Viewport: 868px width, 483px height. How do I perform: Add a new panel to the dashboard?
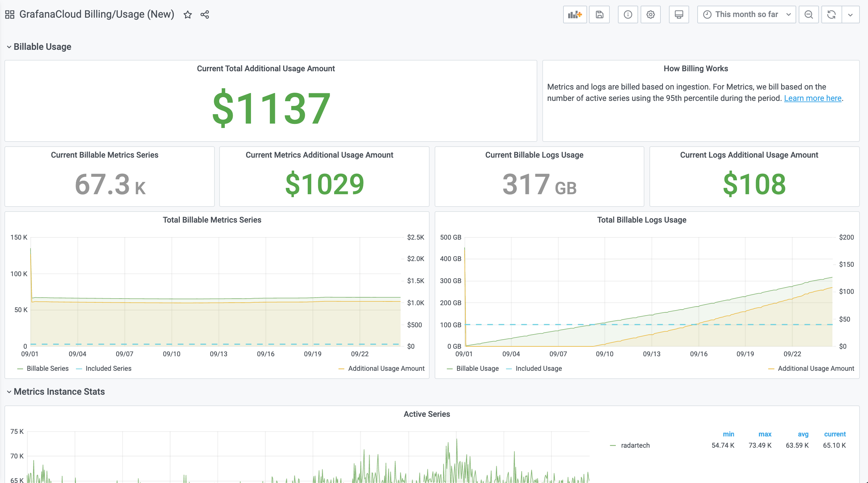coord(575,15)
